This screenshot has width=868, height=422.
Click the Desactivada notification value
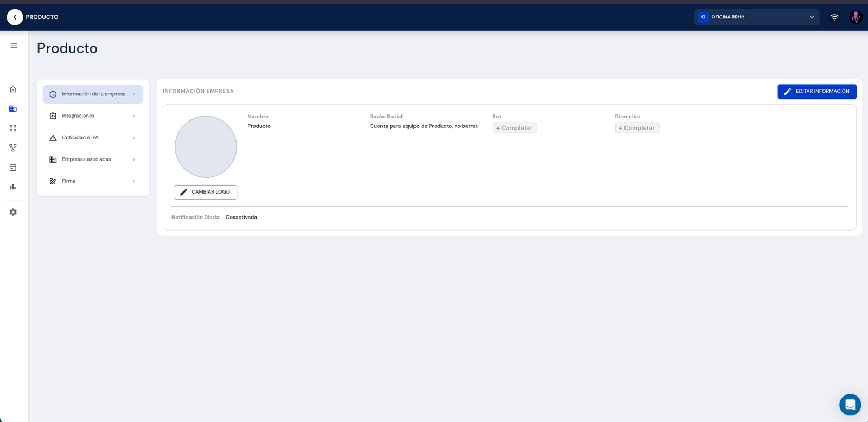click(x=241, y=218)
